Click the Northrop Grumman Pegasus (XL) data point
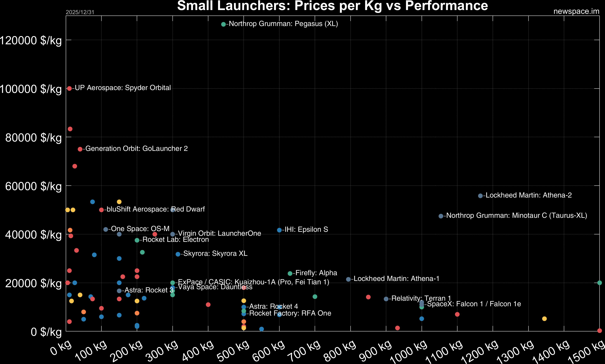Viewport: 605px width, 364px height. pyautogui.click(x=223, y=24)
